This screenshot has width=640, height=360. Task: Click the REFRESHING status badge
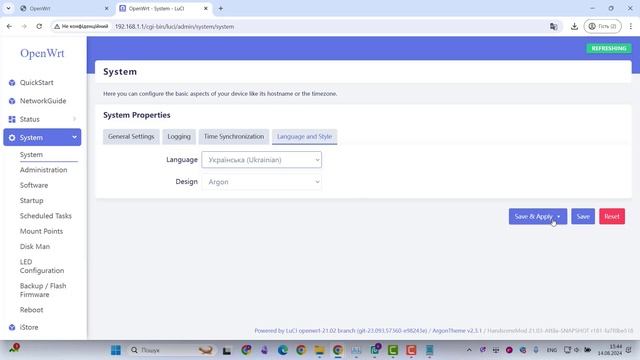[x=609, y=48]
